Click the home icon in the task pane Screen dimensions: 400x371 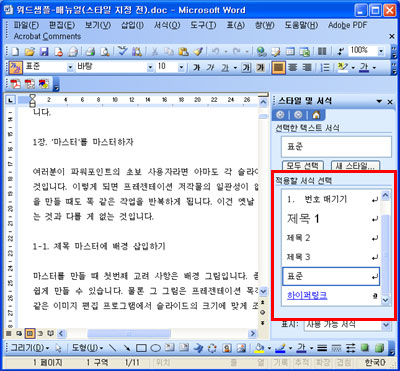click(x=316, y=115)
